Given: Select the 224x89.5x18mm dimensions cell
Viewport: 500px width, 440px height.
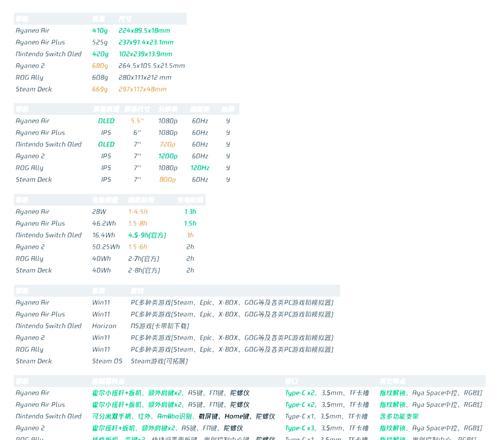Looking at the screenshot, I should 144,31.
